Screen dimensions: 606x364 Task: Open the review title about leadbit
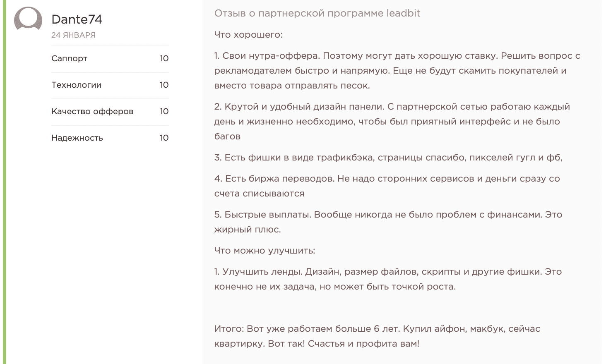317,13
